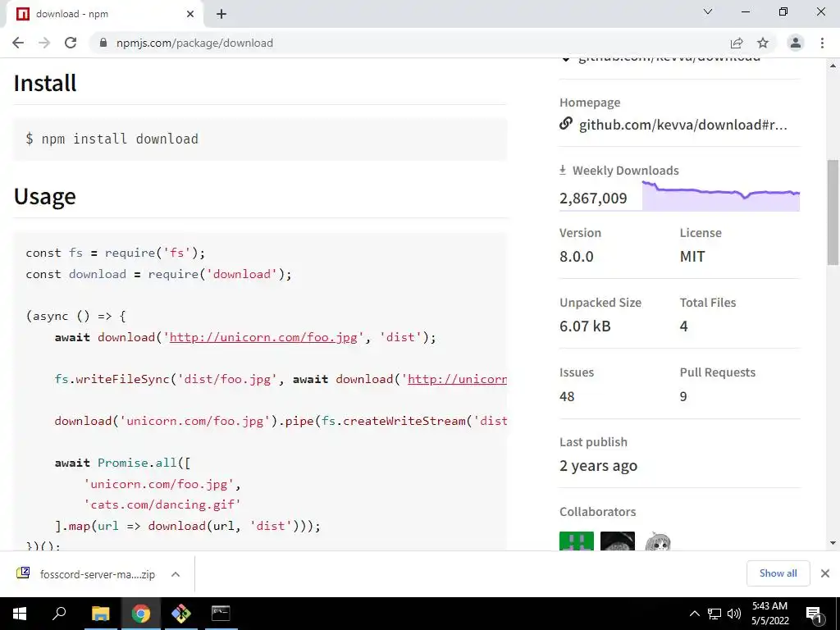Go back to the previous page

click(x=18, y=43)
